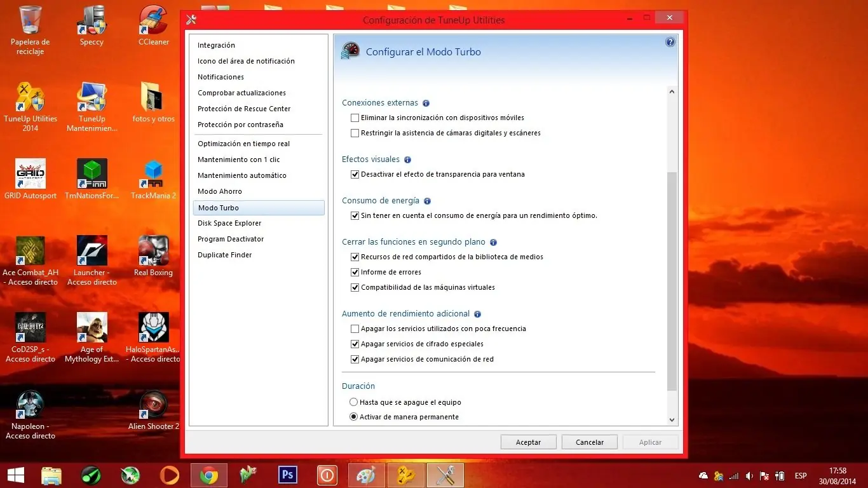Uncheck Compatibilidad de las máquinas virtuales

click(355, 288)
